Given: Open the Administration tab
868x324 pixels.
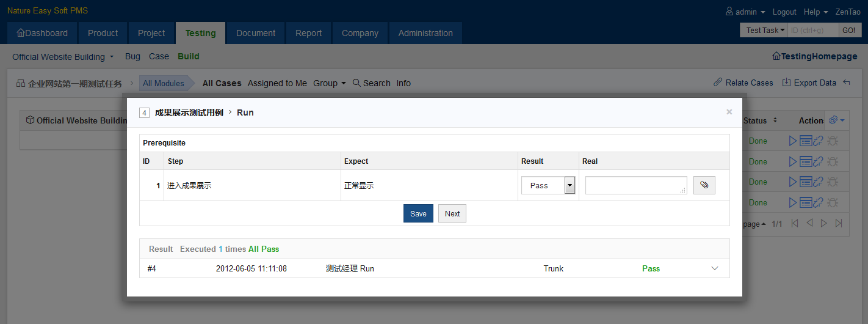Looking at the screenshot, I should (425, 33).
